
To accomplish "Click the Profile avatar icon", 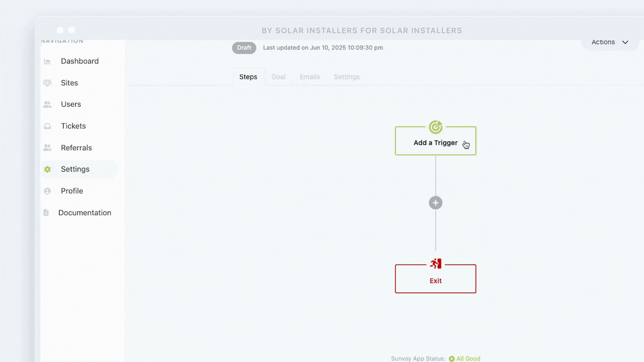I will [x=47, y=191].
